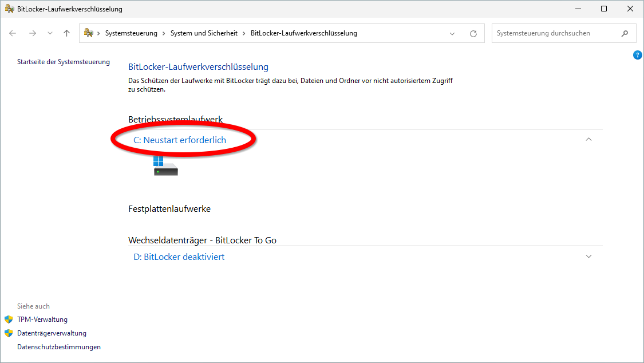Refresh the current view

473,33
